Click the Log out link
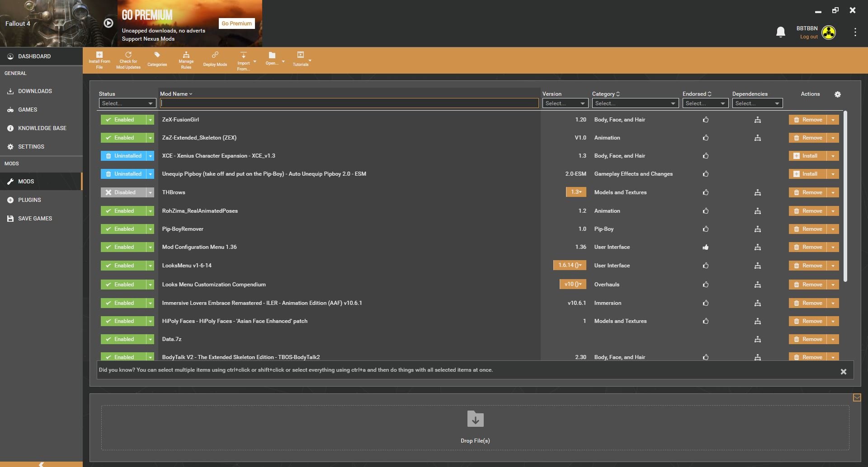The width and height of the screenshot is (868, 467). coord(809,37)
